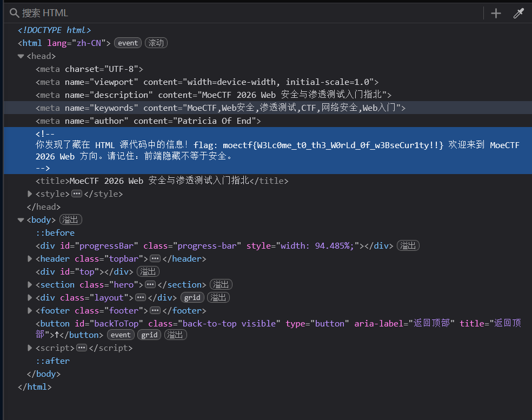Click the create new node plus icon
This screenshot has height=420, width=532.
coord(496,13)
